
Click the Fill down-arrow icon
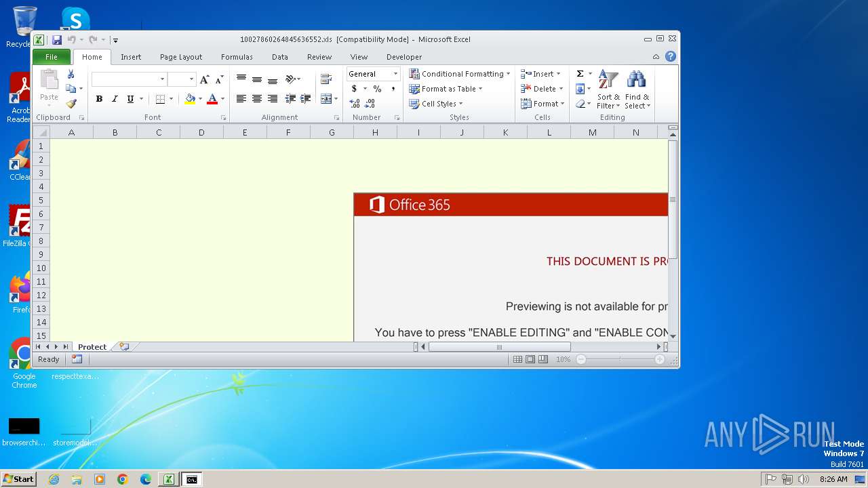tap(580, 89)
